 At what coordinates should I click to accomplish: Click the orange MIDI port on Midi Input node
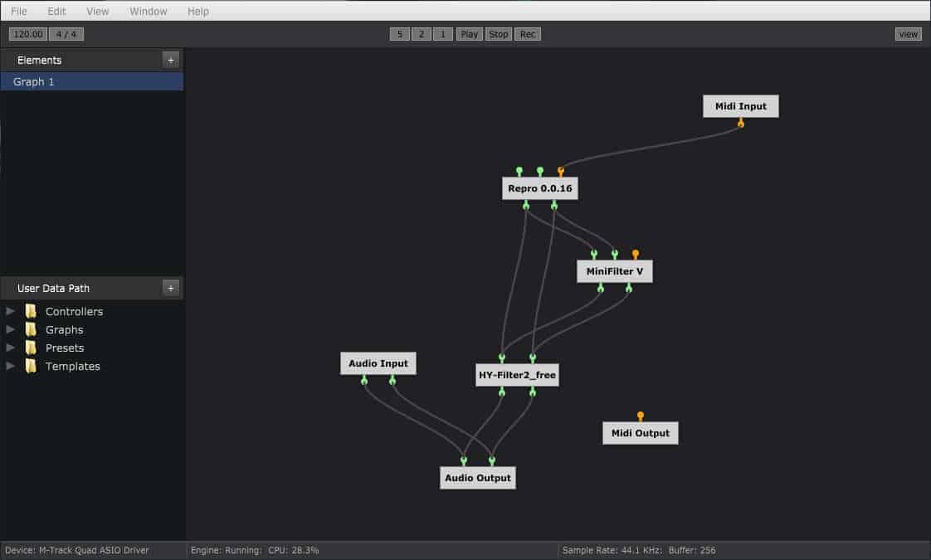coord(741,124)
